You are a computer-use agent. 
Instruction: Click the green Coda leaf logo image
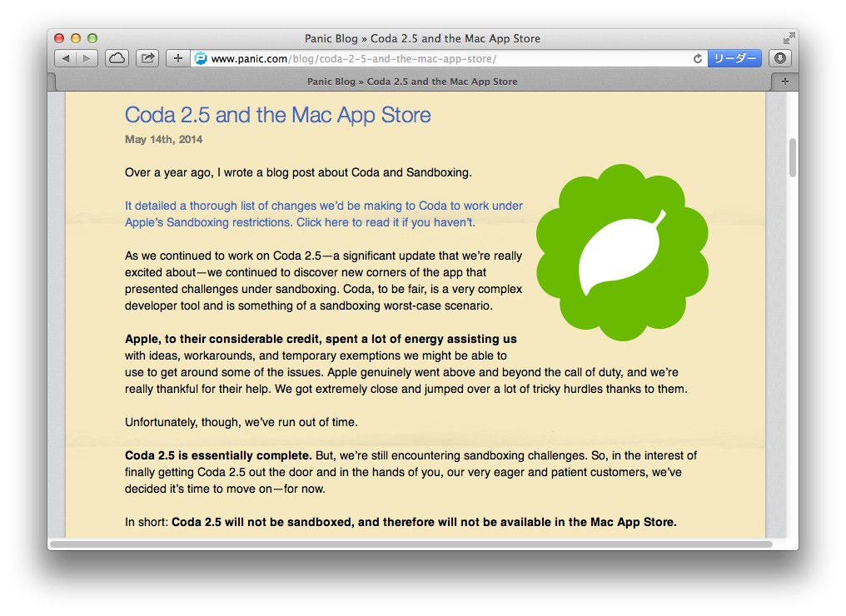tap(622, 252)
